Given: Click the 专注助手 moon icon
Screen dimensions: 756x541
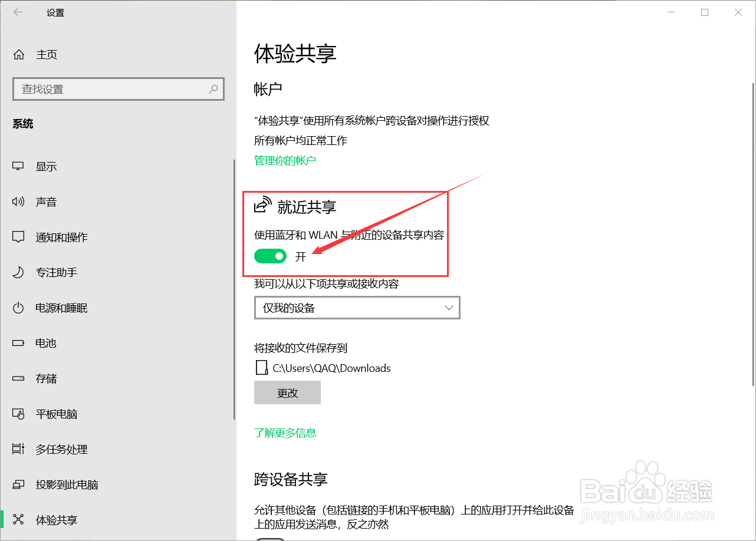Looking at the screenshot, I should [18, 273].
